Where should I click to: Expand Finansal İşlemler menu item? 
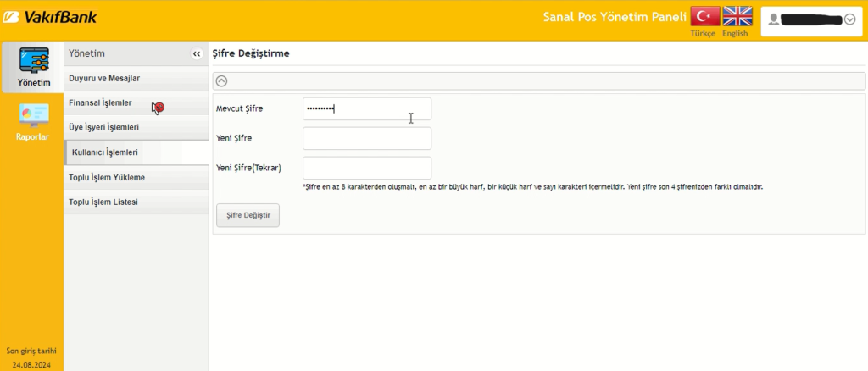point(100,102)
